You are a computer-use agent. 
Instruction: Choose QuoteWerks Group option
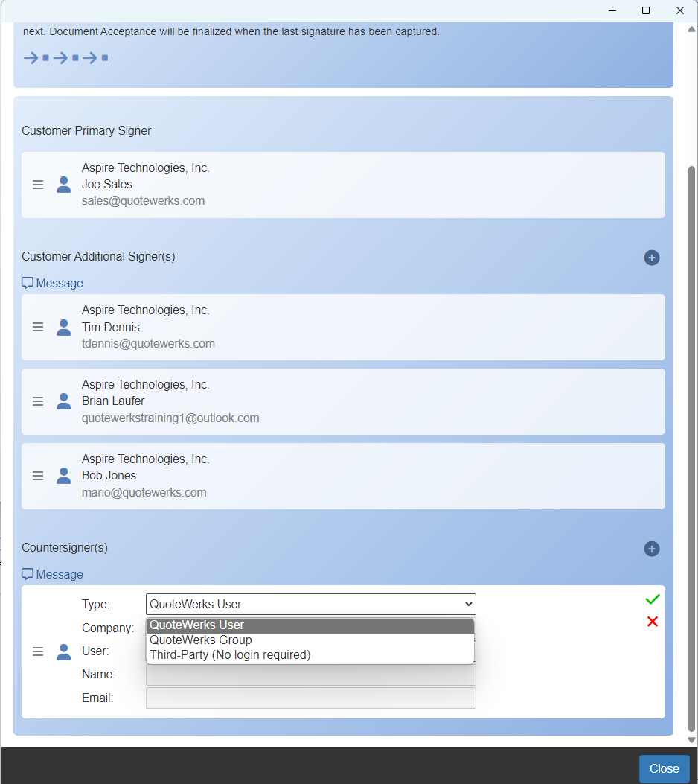click(x=310, y=640)
